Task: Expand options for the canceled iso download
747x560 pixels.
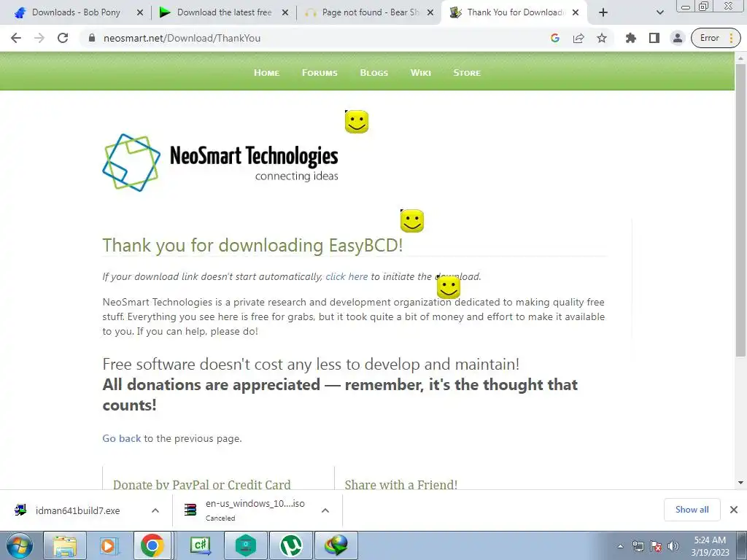Action: coord(325,510)
